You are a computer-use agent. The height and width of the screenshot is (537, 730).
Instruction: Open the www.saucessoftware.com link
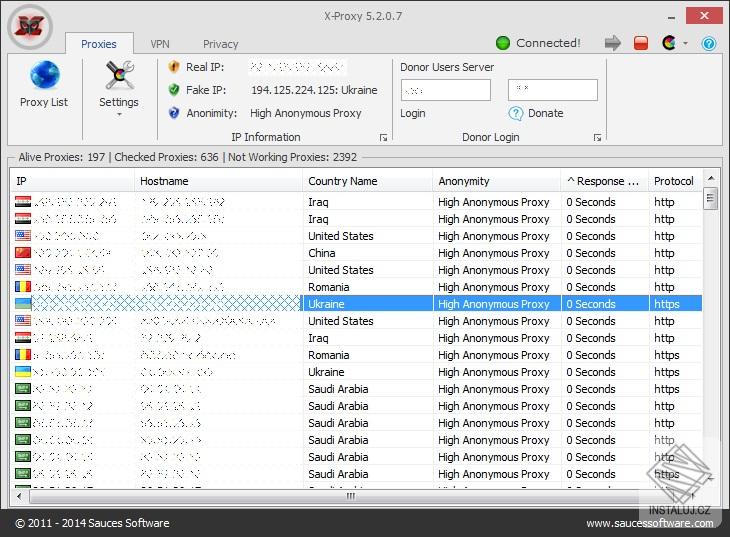(649, 523)
